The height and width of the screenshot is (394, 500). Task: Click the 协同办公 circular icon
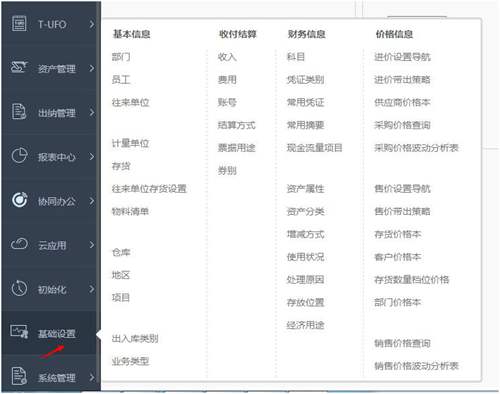[x=20, y=200]
